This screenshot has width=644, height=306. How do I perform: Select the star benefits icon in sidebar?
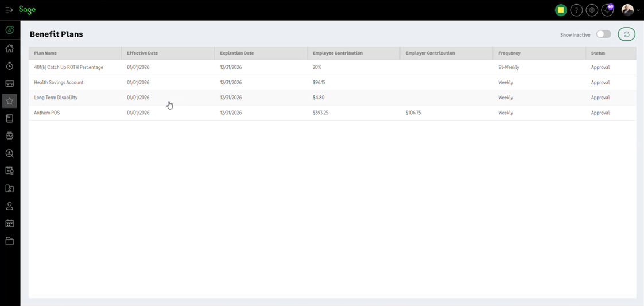[10, 101]
